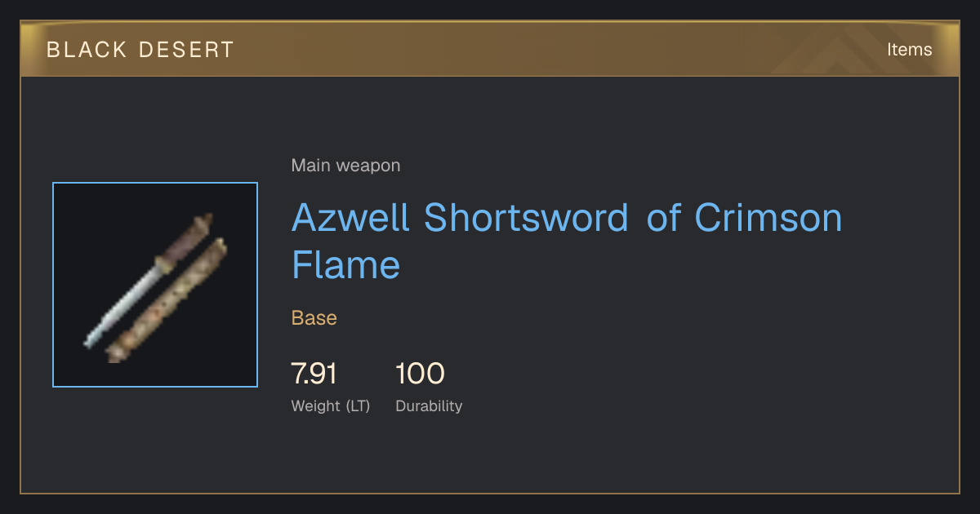Select the Main weapon category label
This screenshot has height=514, width=980.
pyautogui.click(x=345, y=166)
